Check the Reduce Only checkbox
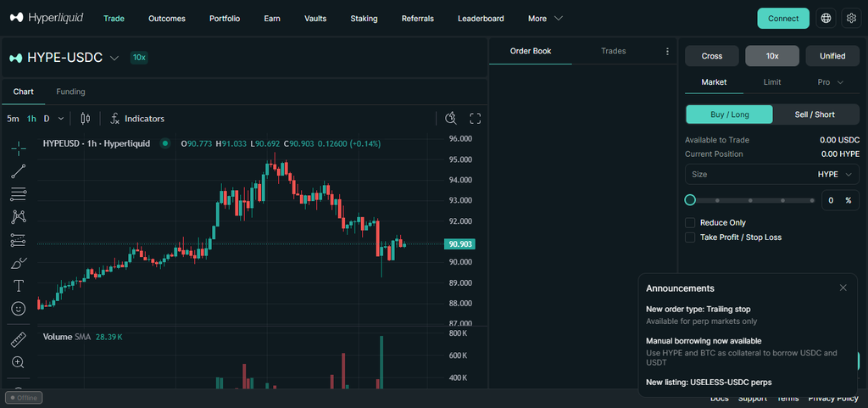Screen dimensions: 868x408 [690, 222]
